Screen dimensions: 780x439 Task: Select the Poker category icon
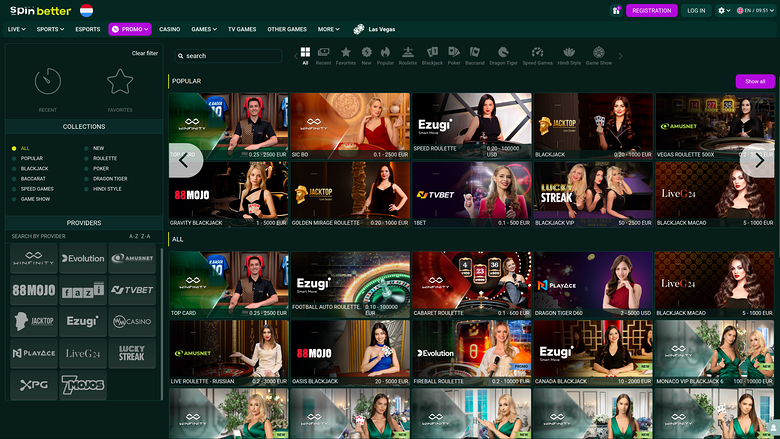454,56
